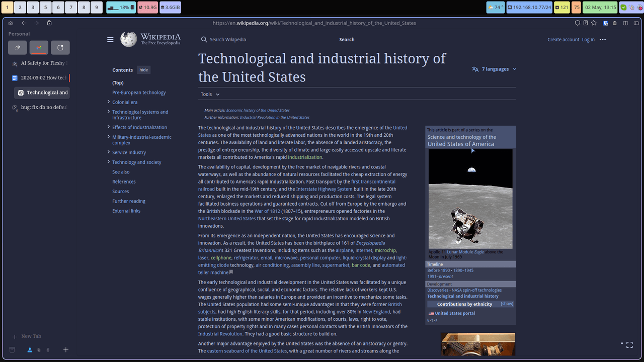
Task: Click the Create account link
Action: click(x=563, y=39)
